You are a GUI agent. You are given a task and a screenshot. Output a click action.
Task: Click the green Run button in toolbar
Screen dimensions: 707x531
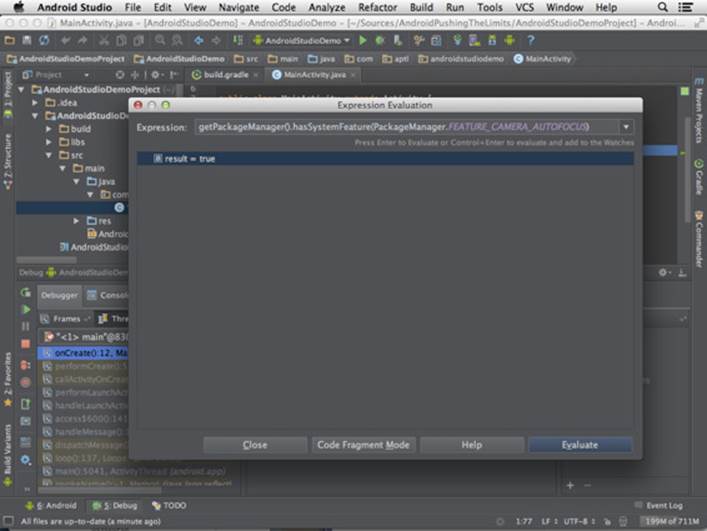coord(363,41)
